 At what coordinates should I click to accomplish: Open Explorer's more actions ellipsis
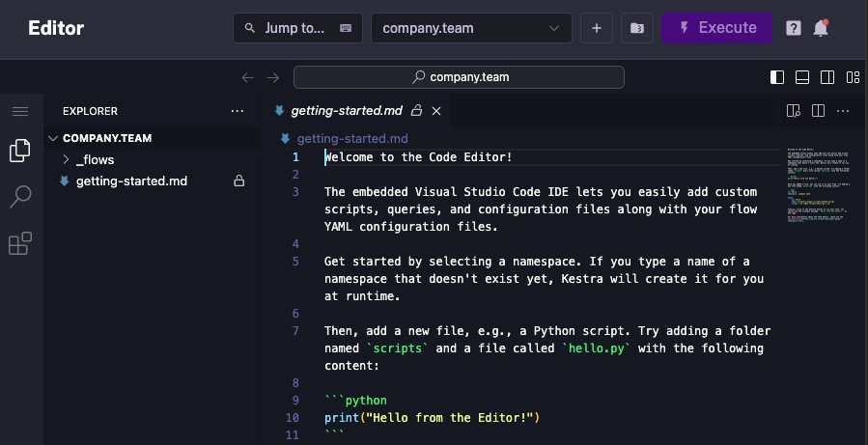coord(238,111)
